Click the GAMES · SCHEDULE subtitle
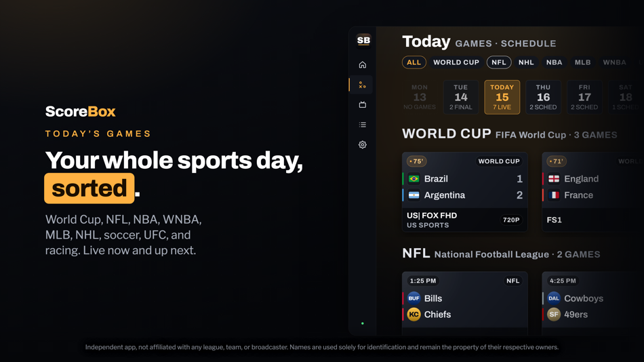The image size is (644, 362). [506, 43]
